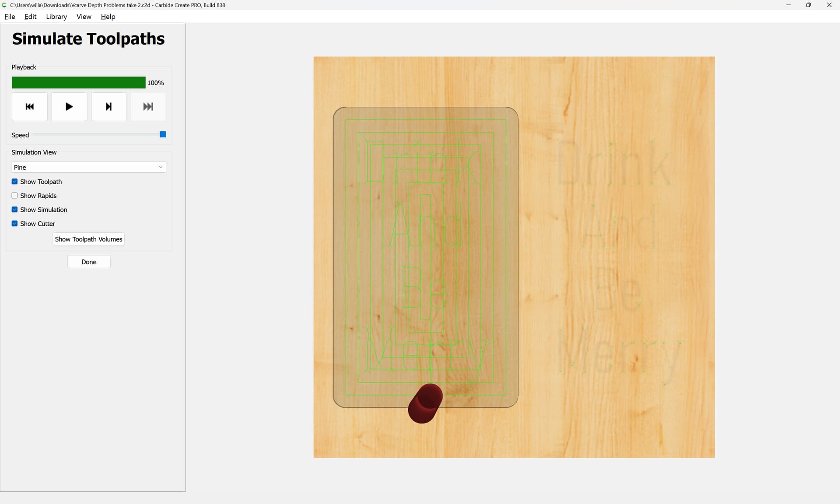Toggle the Show Cutter checkbox
The image size is (840, 504).
pos(15,224)
